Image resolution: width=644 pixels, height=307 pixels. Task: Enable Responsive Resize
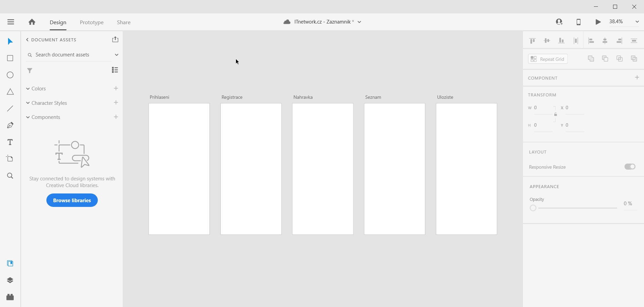tap(630, 167)
